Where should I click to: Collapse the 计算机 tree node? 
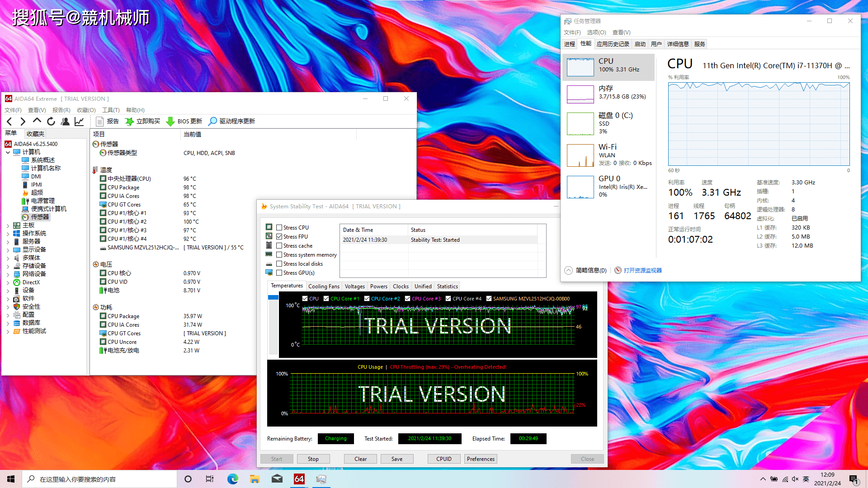tap(8, 152)
